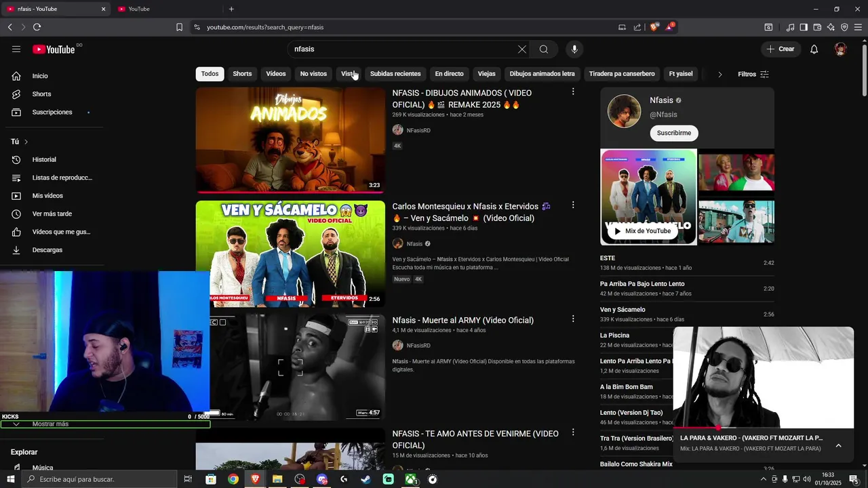Select the No vistos filter chip

tap(313, 74)
